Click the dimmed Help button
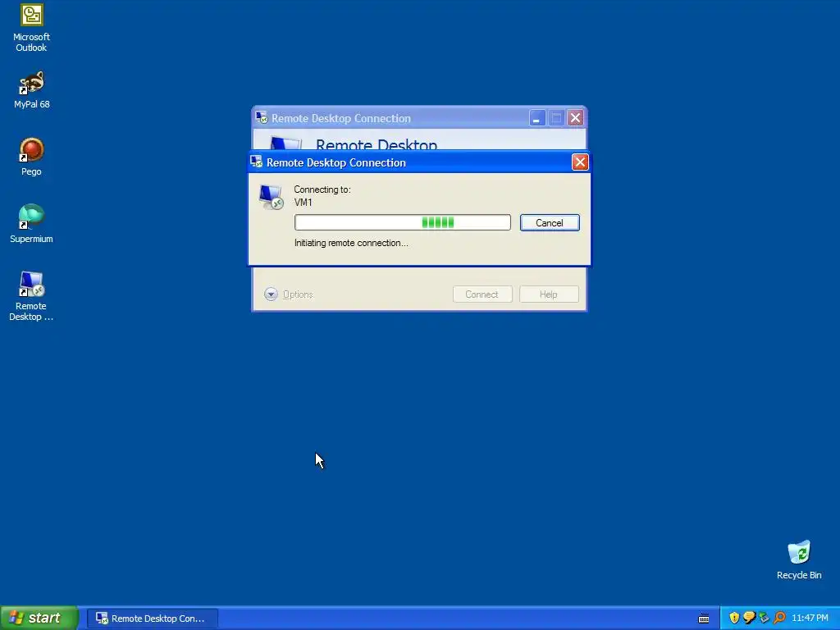This screenshot has height=630, width=840. [549, 294]
